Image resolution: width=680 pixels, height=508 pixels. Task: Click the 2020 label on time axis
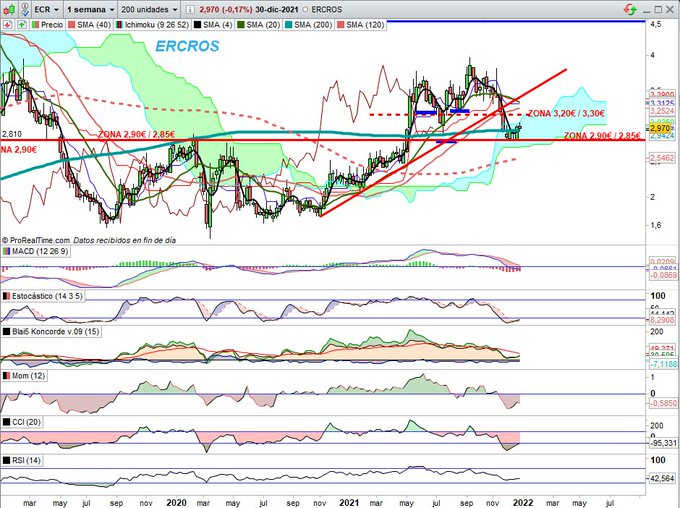click(176, 502)
